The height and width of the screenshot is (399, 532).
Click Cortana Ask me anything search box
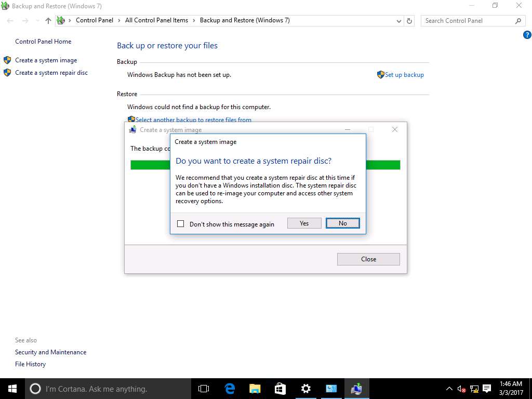coord(108,389)
